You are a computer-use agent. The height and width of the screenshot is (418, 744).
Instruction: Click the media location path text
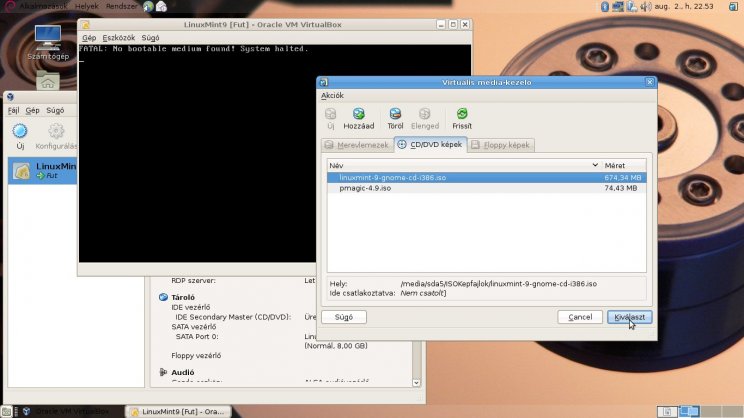499,284
